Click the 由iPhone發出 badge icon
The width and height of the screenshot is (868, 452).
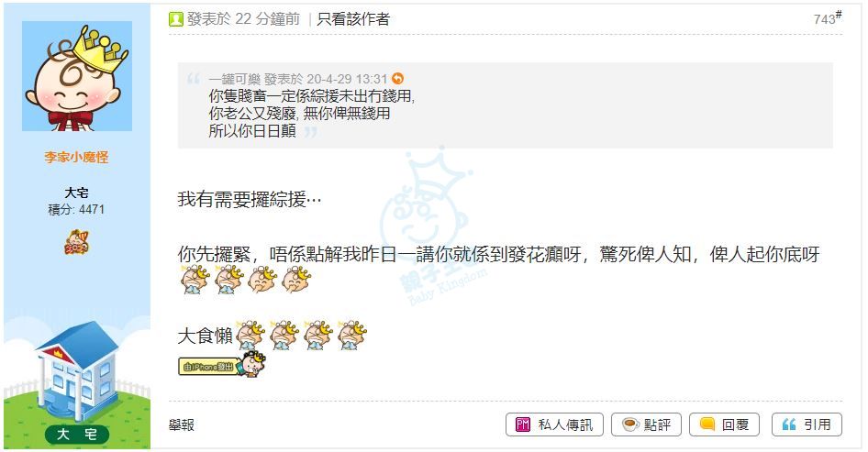(222, 365)
